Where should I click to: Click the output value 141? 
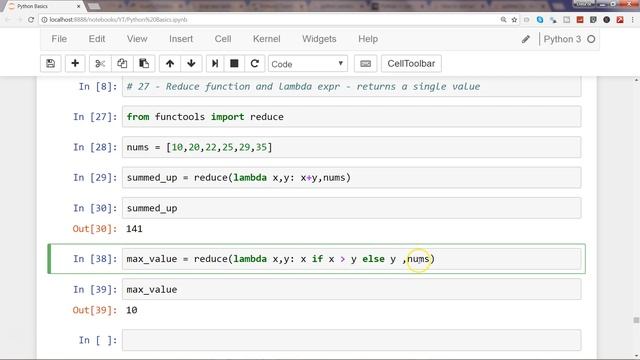[x=134, y=229]
